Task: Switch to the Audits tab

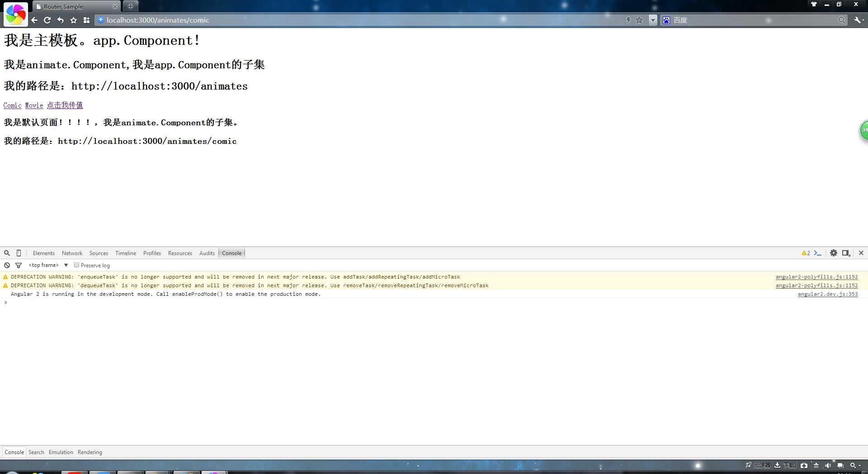Action: (x=207, y=253)
